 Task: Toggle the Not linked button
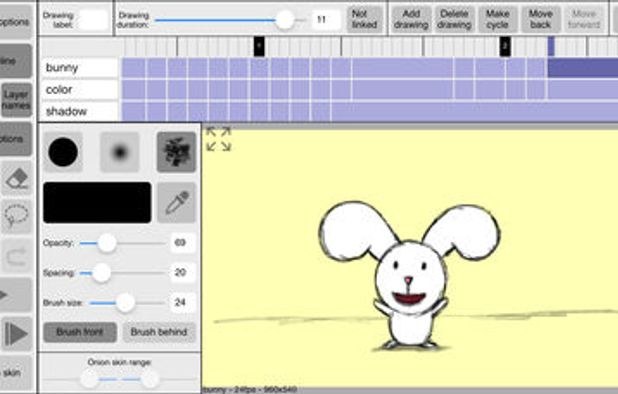(x=365, y=19)
